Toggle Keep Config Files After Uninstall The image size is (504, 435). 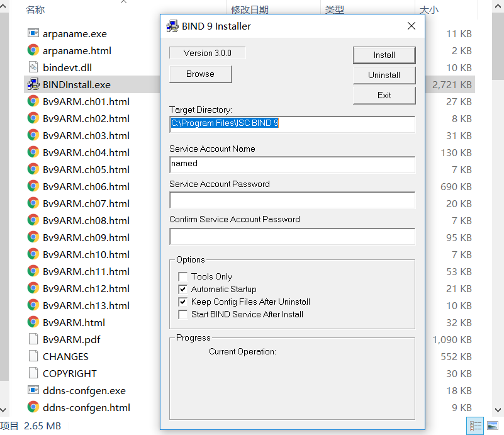point(183,302)
